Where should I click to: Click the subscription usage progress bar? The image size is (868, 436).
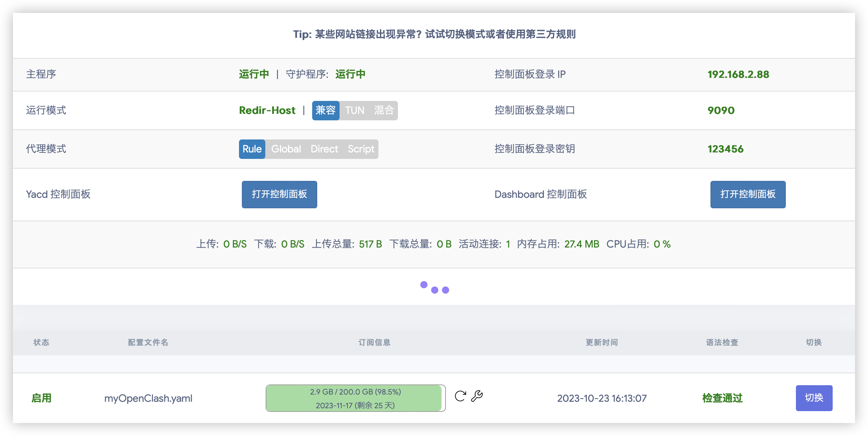[355, 398]
